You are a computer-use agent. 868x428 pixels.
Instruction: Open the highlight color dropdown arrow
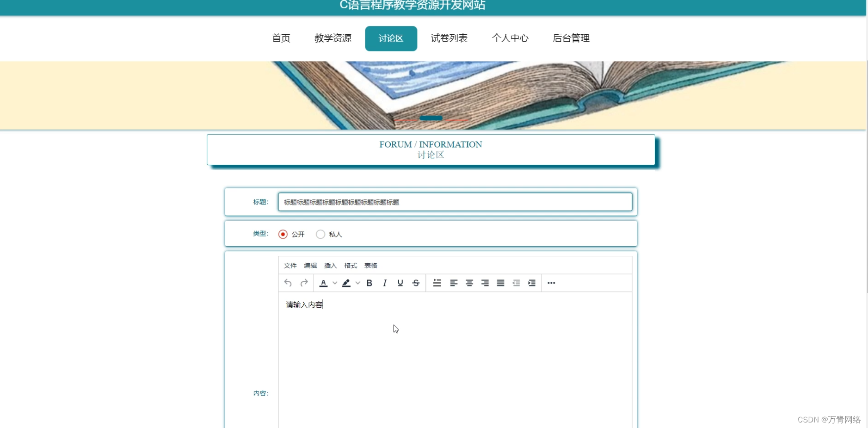click(358, 283)
